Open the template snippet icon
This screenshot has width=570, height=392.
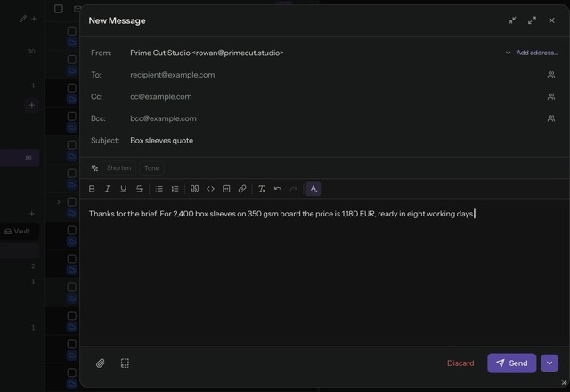click(125, 363)
